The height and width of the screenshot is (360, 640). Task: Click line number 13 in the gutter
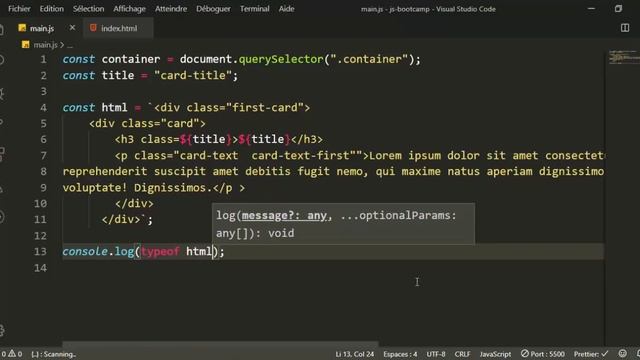point(40,251)
